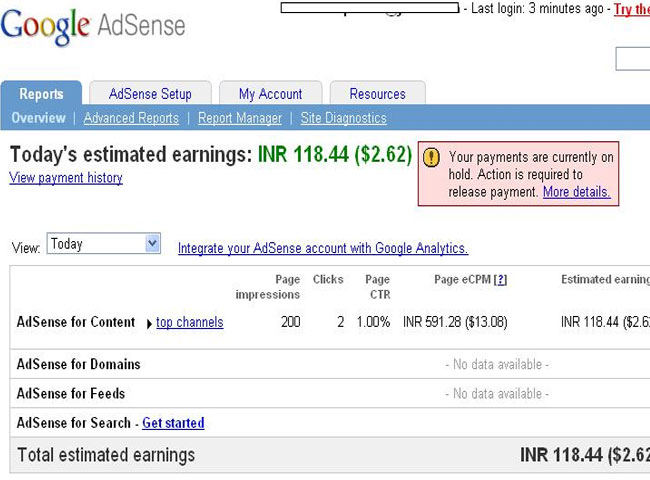Click No data available in Domains row
Viewport: 650px width, 480px height.
[x=497, y=364]
